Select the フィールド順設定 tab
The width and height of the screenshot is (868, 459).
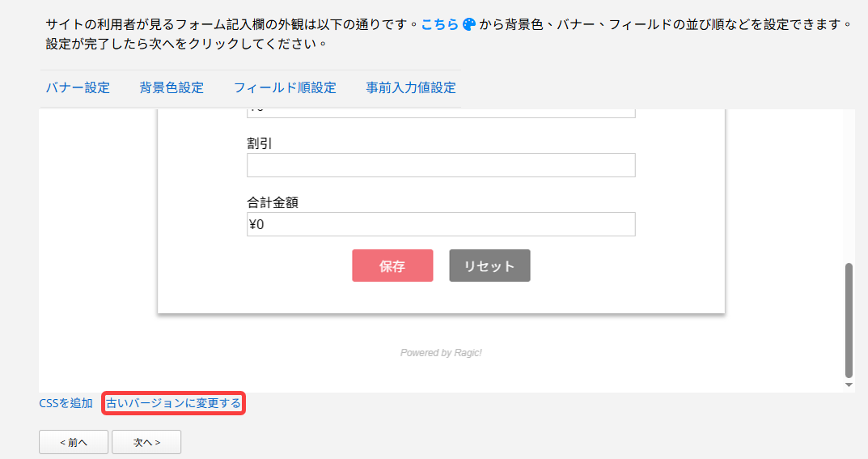point(285,88)
